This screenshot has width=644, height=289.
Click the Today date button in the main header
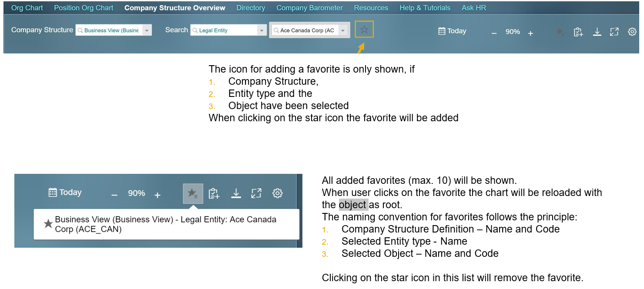452,31
